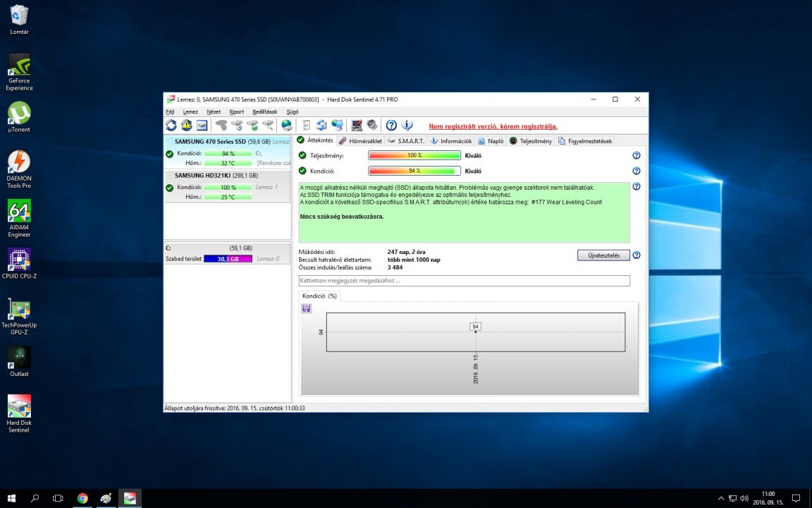Switch to the Információk tab
The image size is (812, 508).
452,141
